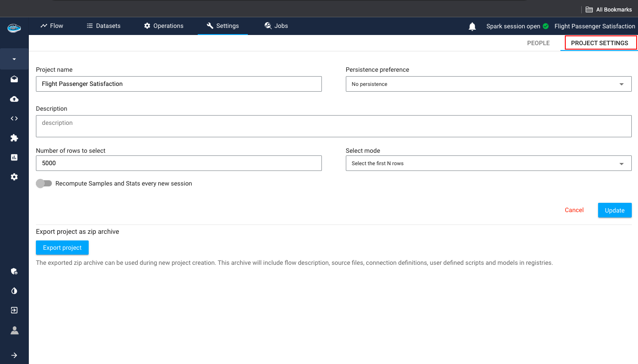The image size is (638, 364).
Task: Open the Select mode dropdown
Action: click(488, 163)
